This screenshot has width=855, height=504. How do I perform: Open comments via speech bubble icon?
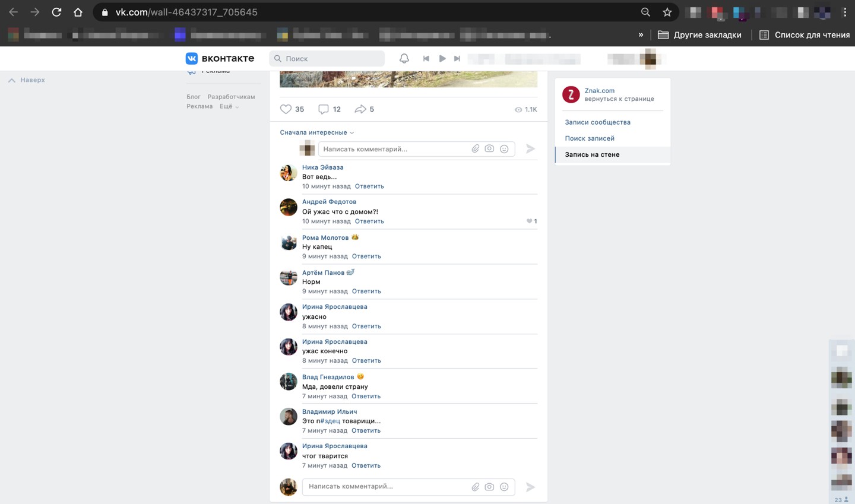tap(323, 109)
